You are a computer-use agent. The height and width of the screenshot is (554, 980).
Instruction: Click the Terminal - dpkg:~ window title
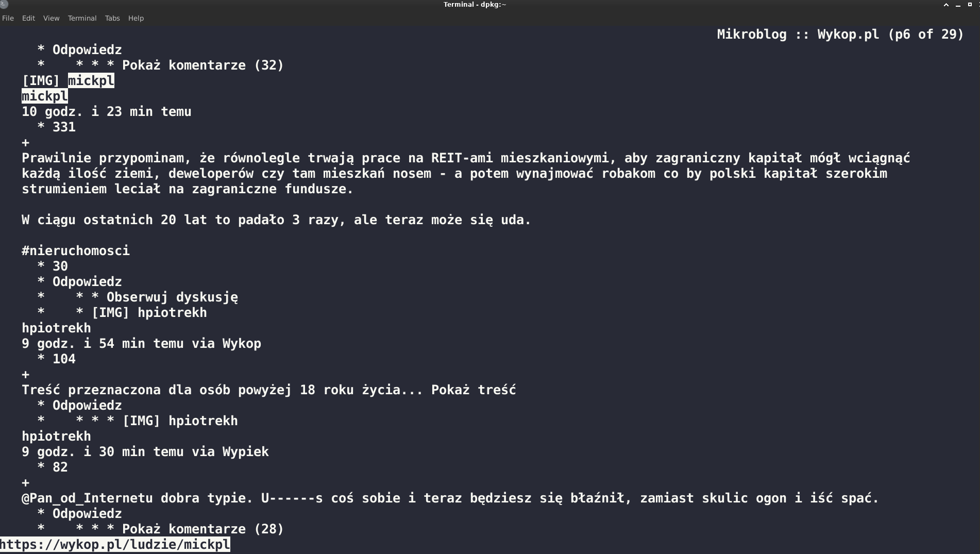pyautogui.click(x=475, y=5)
